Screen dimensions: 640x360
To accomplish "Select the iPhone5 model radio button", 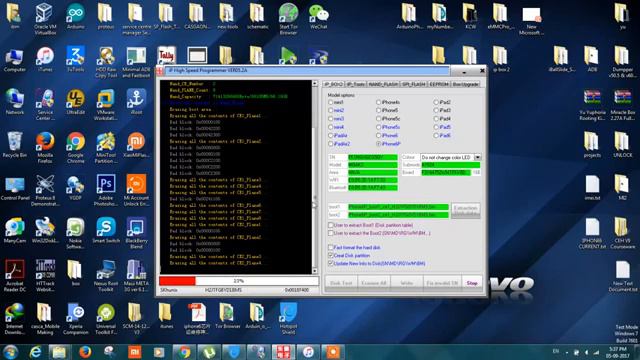I will point(378,111).
